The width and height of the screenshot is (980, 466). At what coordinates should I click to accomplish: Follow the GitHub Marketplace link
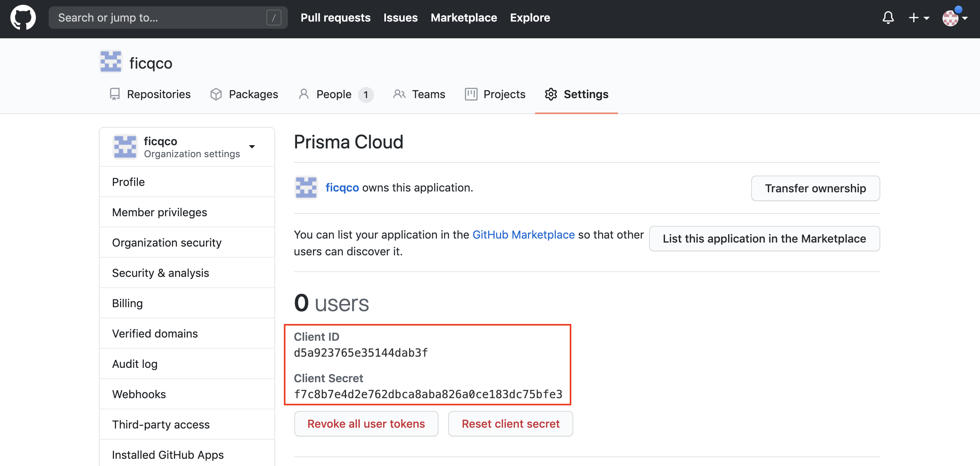[x=523, y=235]
